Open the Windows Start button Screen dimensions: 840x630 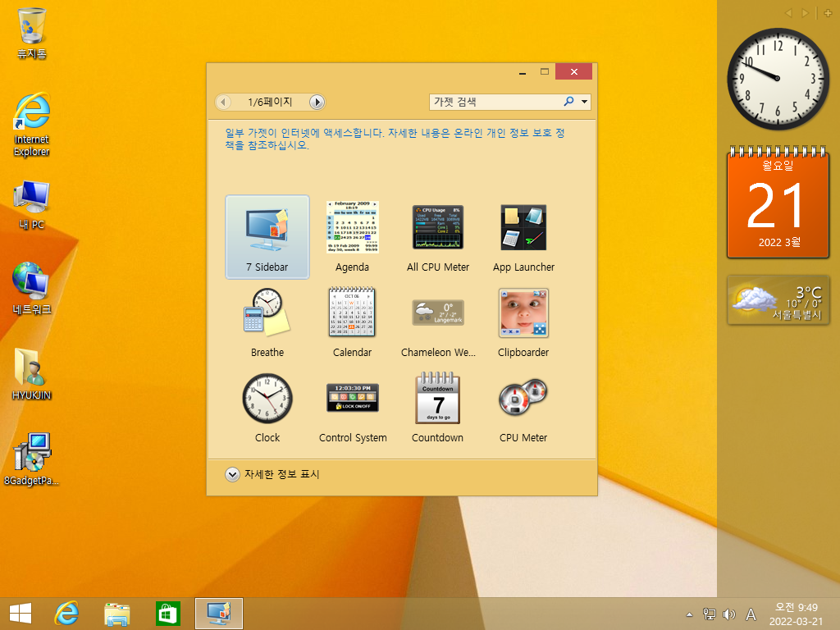pos(21,614)
